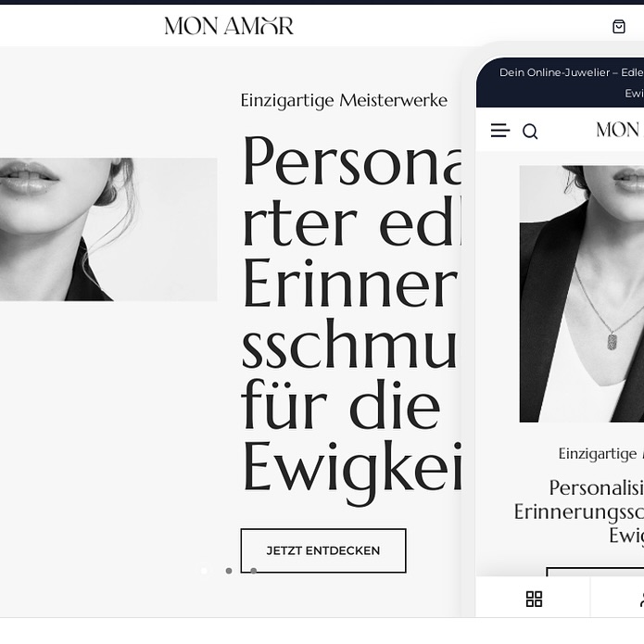Screen dimensions: 644x644
Task: Click the mobile necklace model photo
Action: pyautogui.click(x=582, y=294)
